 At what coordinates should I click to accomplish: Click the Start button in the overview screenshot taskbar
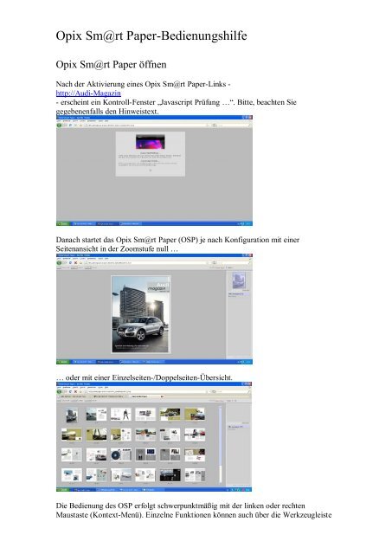(x=63, y=490)
